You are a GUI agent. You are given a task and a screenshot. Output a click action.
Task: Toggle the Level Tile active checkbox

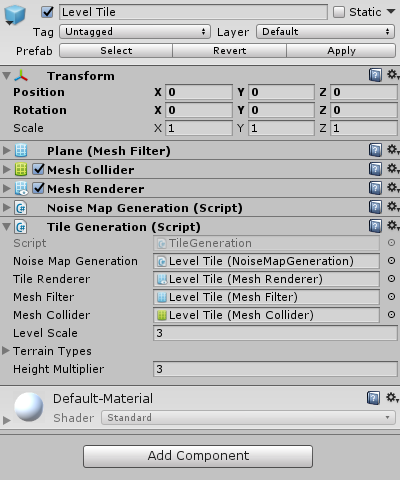pyautogui.click(x=47, y=12)
